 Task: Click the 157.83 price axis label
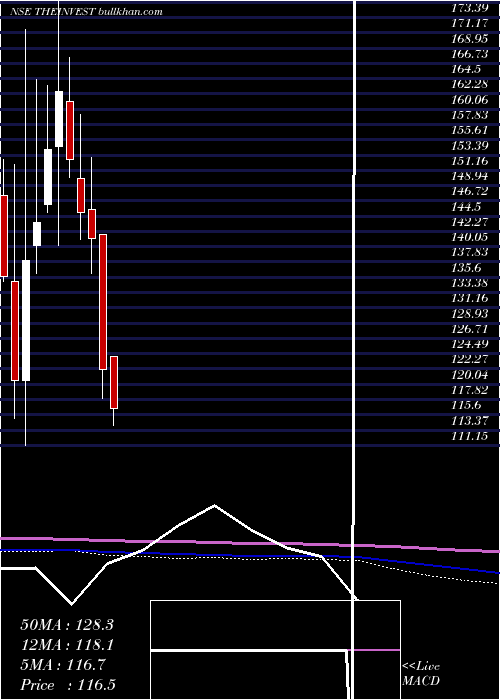[x=470, y=115]
